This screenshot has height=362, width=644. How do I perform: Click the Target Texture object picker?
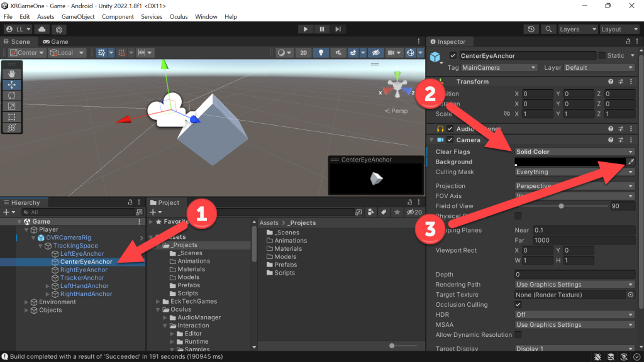tap(630, 295)
